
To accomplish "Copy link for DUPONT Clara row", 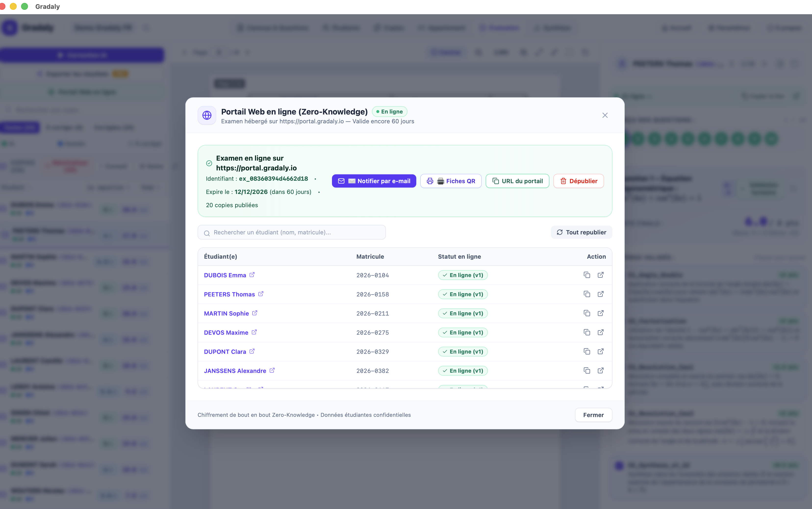I will (x=586, y=351).
